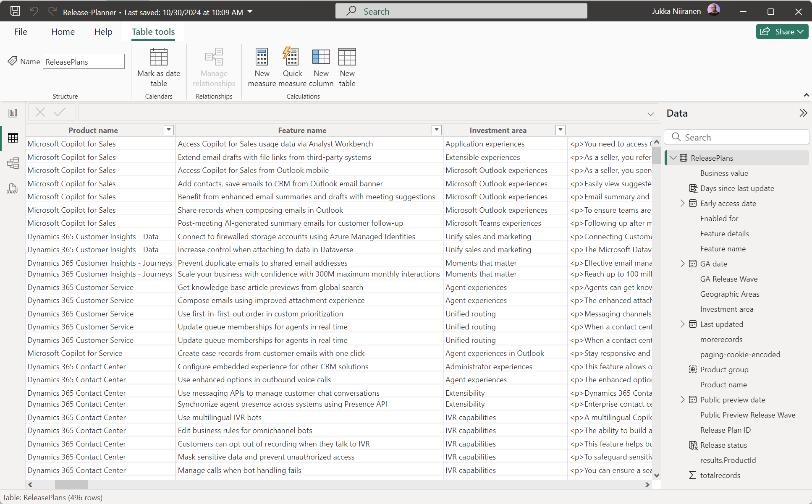The height and width of the screenshot is (504, 812).
Task: Click the horizontal scrollbar thumb
Action: pyautogui.click(x=71, y=485)
